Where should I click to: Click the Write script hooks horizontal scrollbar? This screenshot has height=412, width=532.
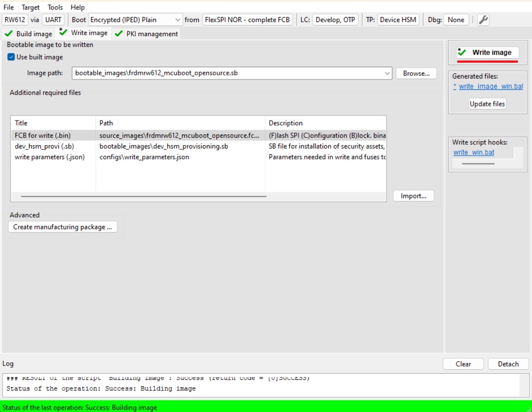click(478, 164)
